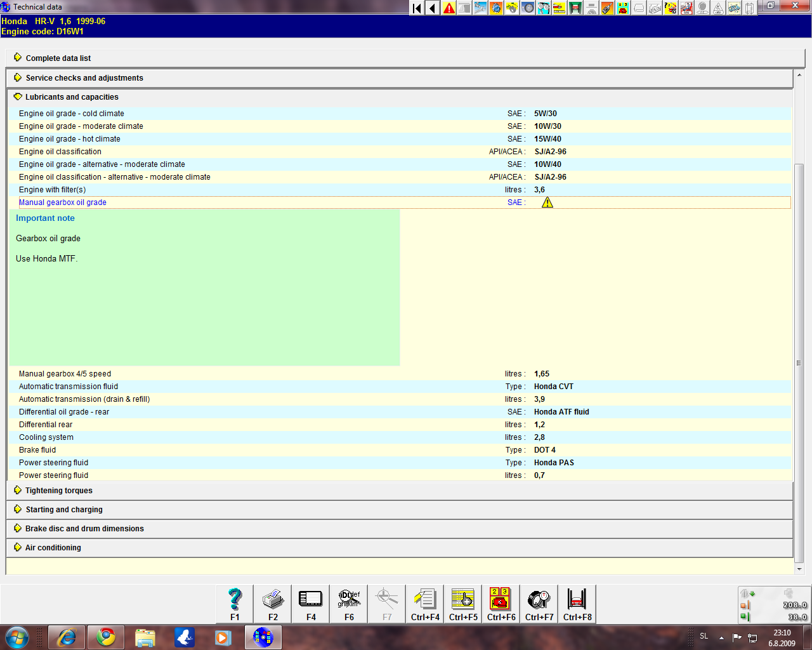Expand the Starting and charging section
Image resolution: width=812 pixels, height=650 pixels.
tap(400, 510)
